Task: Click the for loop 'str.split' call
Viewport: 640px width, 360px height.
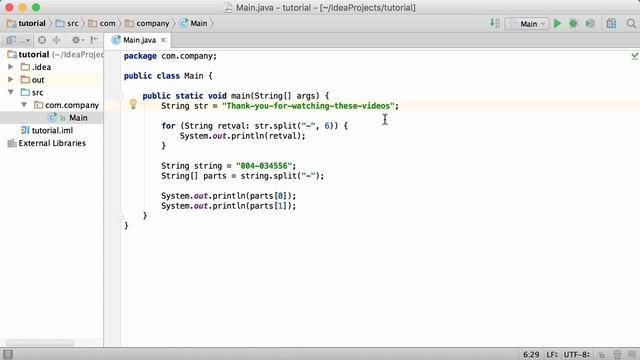Action: point(296,126)
